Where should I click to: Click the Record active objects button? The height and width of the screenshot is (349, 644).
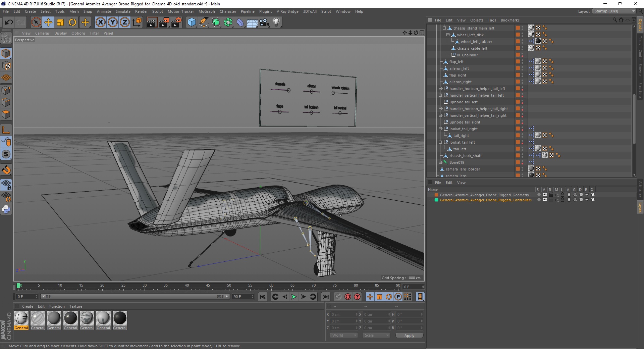pyautogui.click(x=338, y=297)
